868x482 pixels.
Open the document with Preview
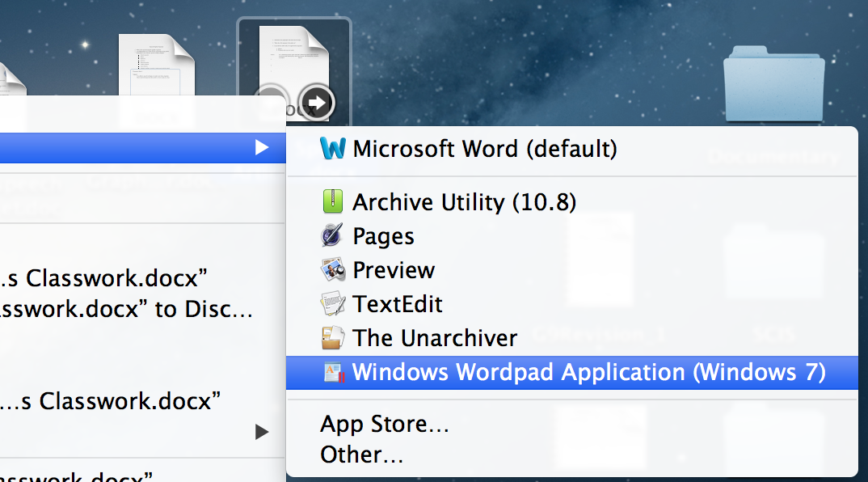click(x=572, y=270)
